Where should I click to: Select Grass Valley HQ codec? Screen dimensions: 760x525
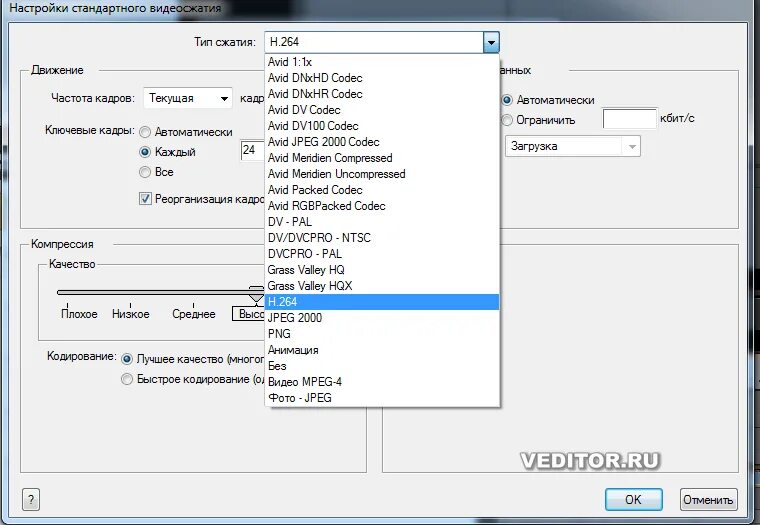[x=382, y=270]
